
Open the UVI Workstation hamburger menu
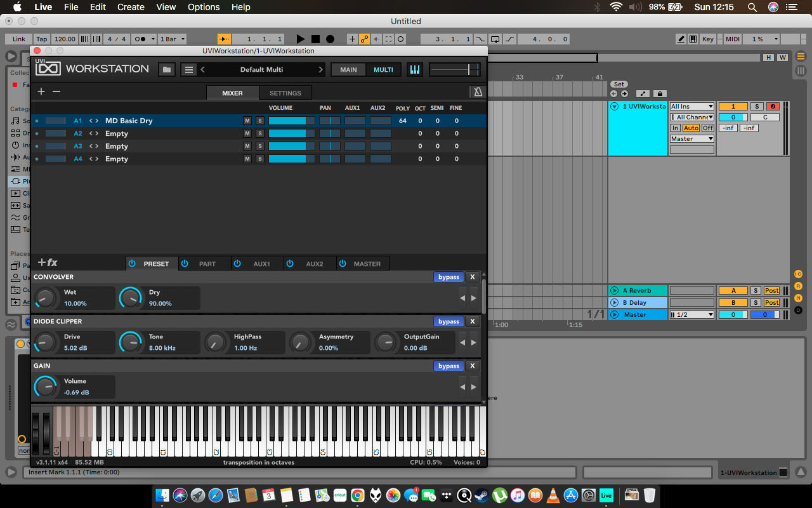tap(188, 69)
